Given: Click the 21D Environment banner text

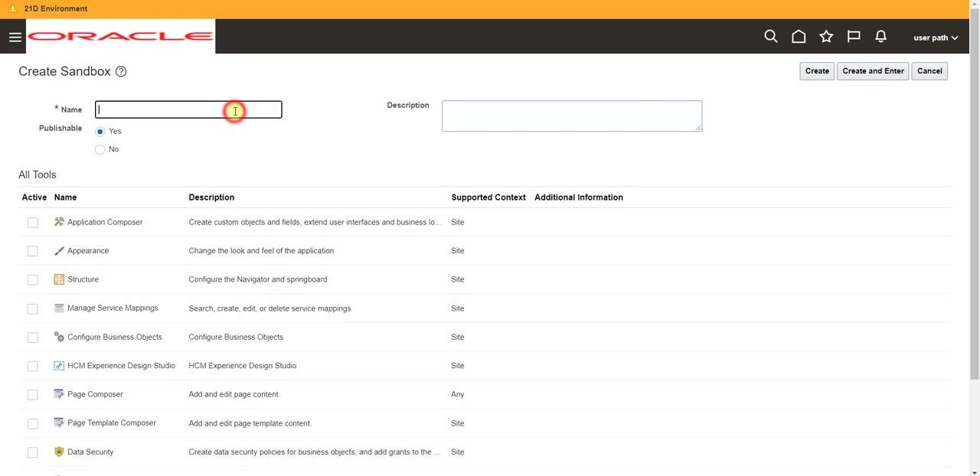Looking at the screenshot, I should pyautogui.click(x=56, y=8).
